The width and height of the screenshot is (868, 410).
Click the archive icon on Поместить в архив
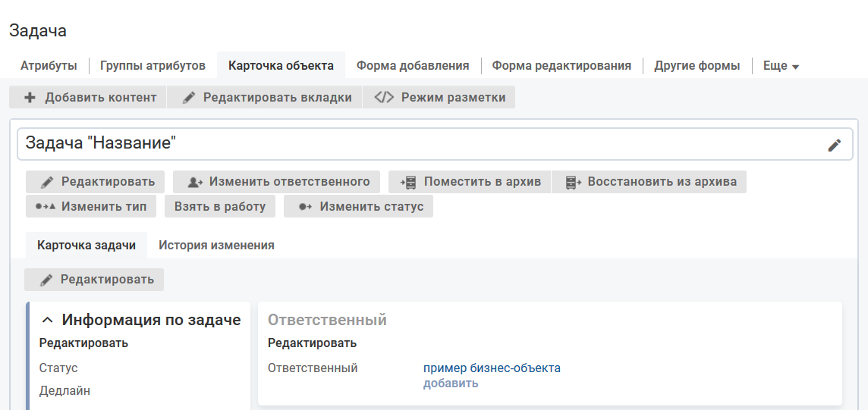click(x=408, y=182)
